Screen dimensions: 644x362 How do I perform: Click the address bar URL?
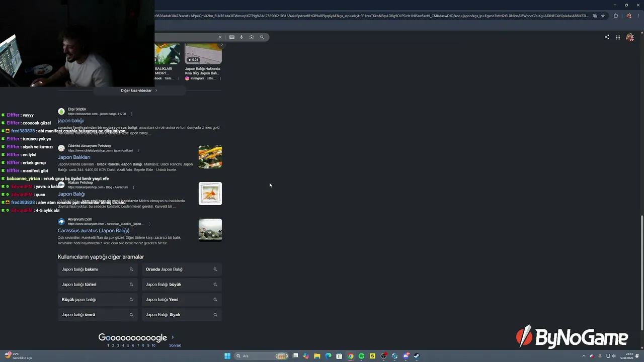point(371,16)
